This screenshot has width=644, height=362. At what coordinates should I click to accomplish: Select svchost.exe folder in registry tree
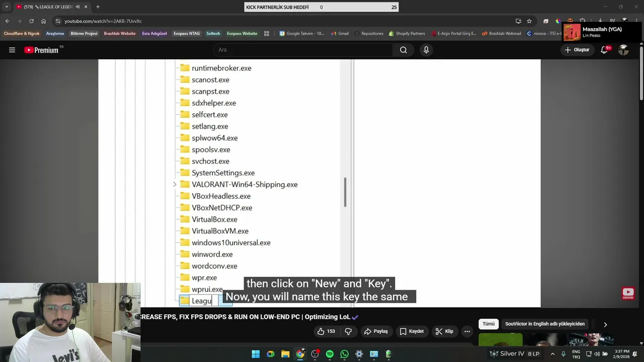(x=205, y=161)
